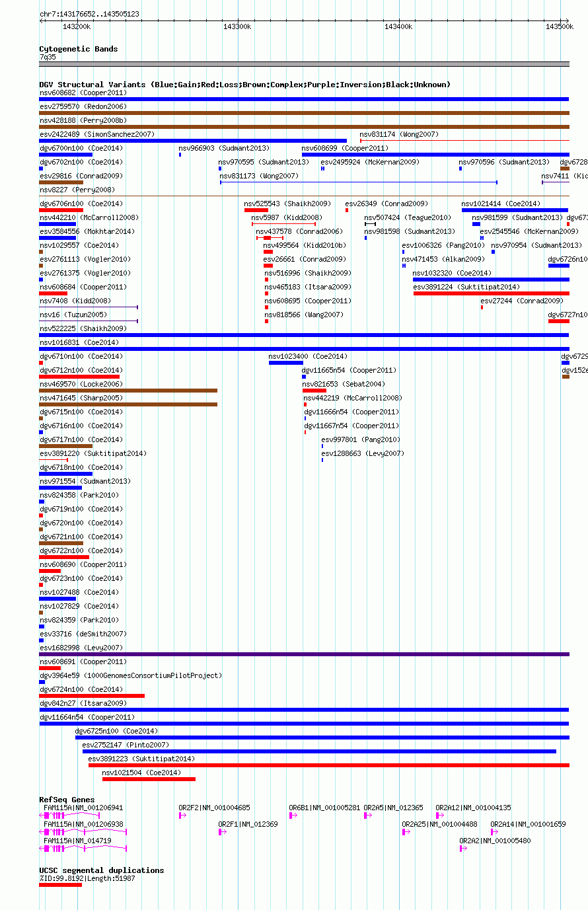Open dgv3964e59 1000GenomesConsortiumPilotProject variant
The height and width of the screenshot is (910, 588).
[x=131, y=675]
